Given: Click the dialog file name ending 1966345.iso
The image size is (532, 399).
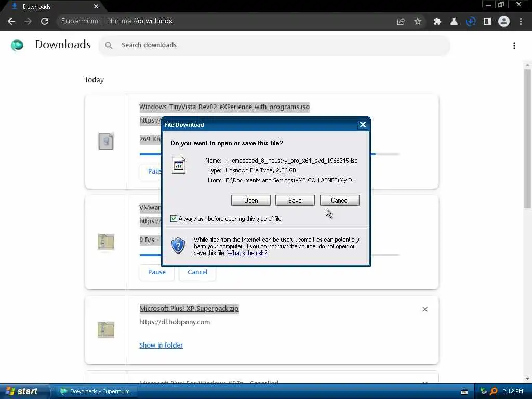Looking at the screenshot, I should coord(291,161).
